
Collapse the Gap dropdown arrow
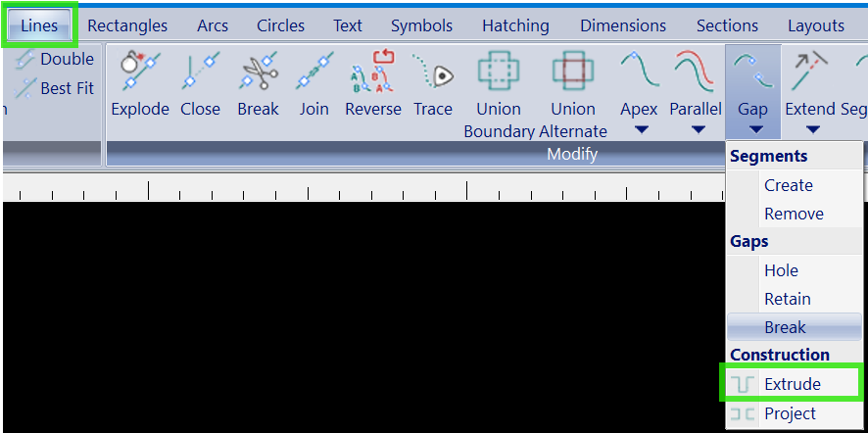point(756,130)
